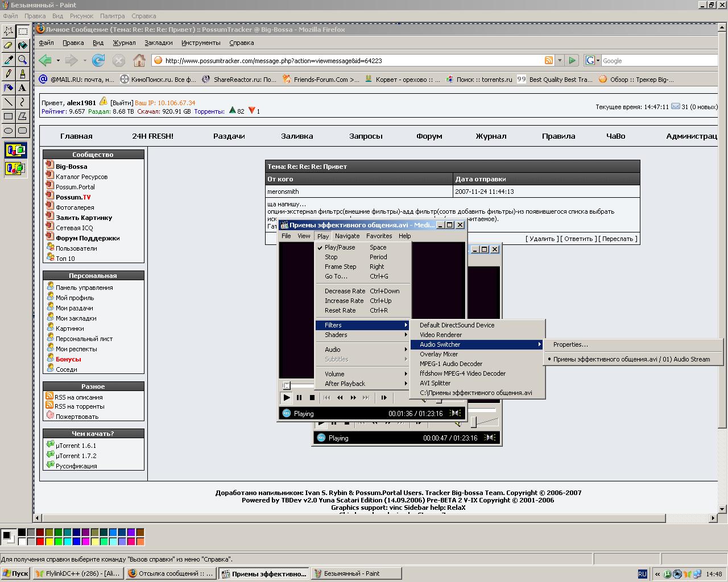Expand the Firefox address bar history dropdown
This screenshot has width=728, height=582.
point(560,60)
